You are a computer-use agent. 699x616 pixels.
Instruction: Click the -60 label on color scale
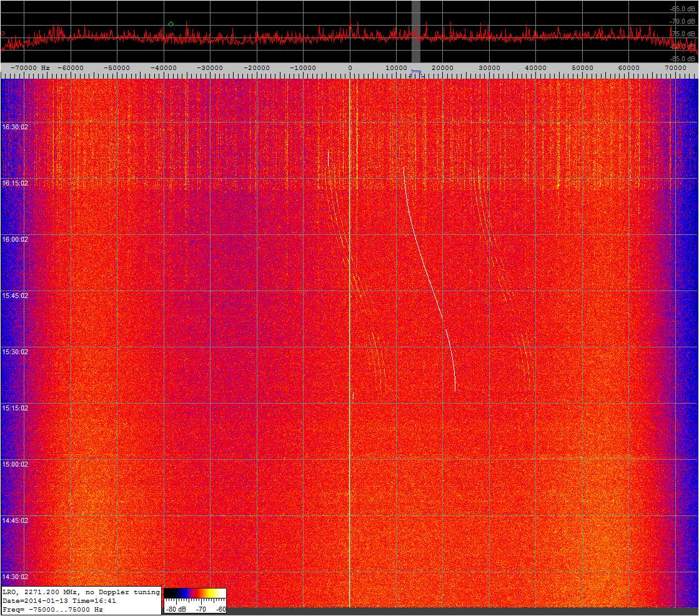coord(220,609)
